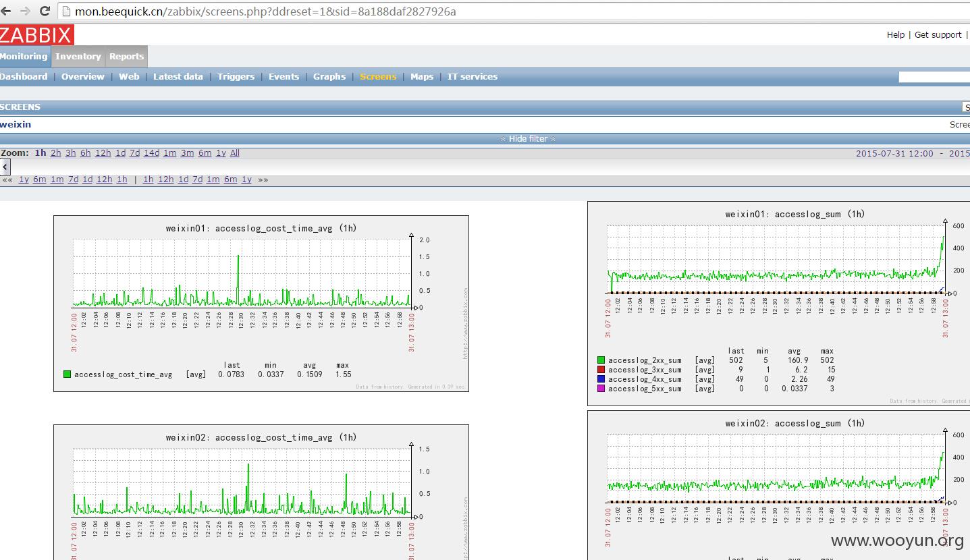Image resolution: width=970 pixels, height=560 pixels.
Task: Click the last value 0.0783
Action: coord(231,374)
